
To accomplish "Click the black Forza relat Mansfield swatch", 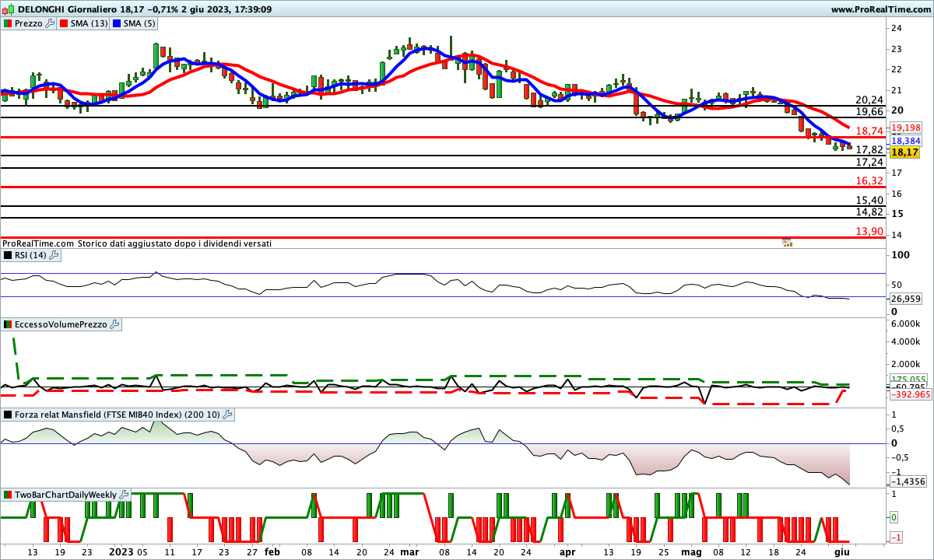I will coord(9,415).
